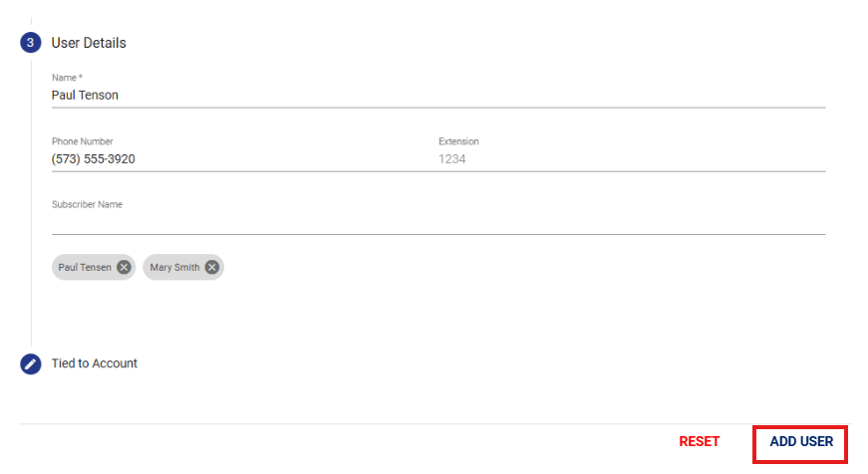Remove the Mary Smith subscriber chip

point(212,267)
